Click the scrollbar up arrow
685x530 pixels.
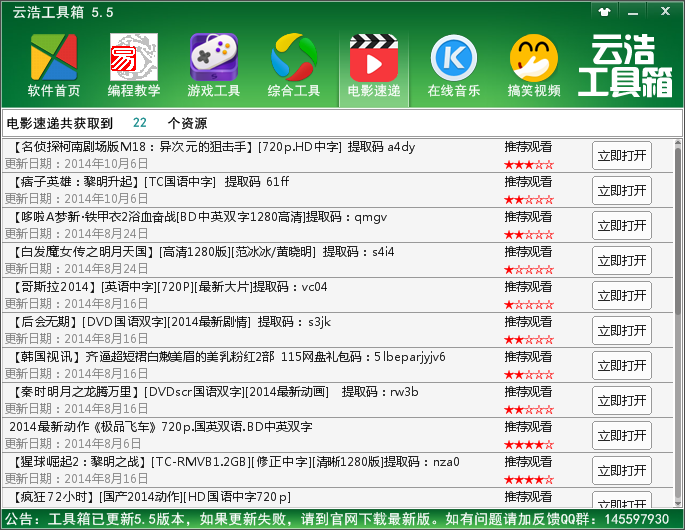click(678, 143)
